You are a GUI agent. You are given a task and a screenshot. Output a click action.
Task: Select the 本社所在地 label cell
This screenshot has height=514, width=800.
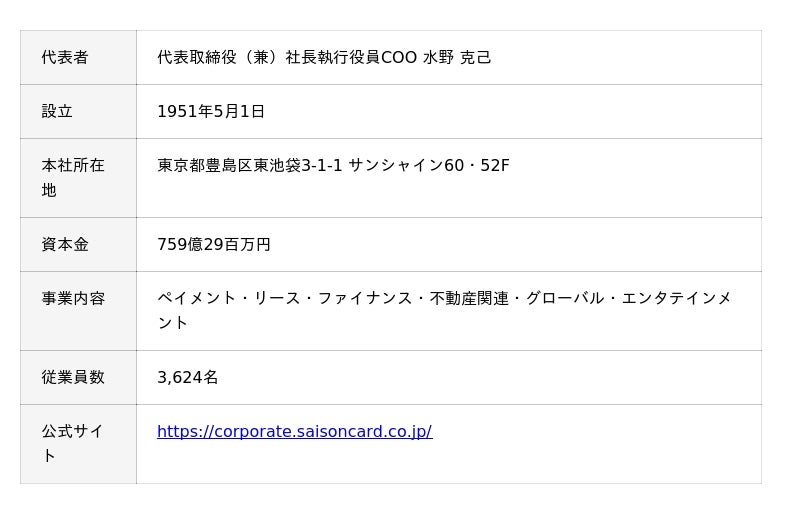[78, 178]
